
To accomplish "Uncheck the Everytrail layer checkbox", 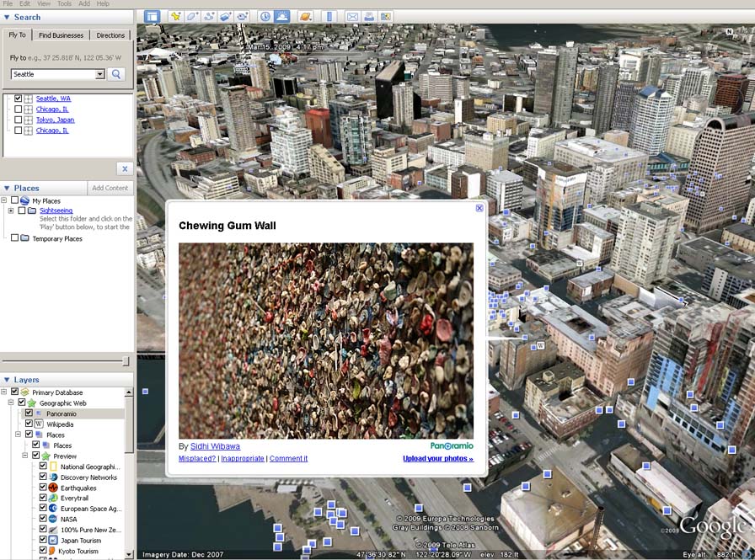I will click(43, 498).
